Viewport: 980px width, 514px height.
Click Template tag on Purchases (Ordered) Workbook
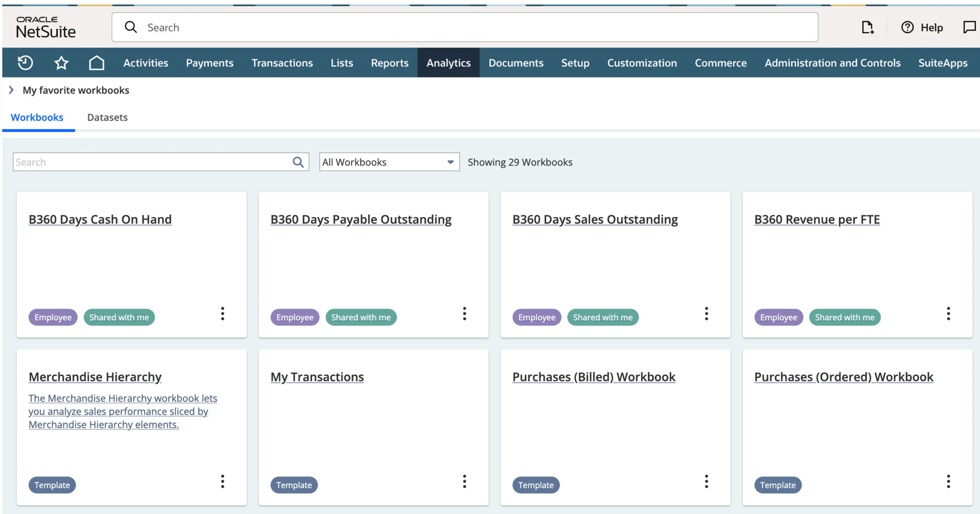coord(778,485)
